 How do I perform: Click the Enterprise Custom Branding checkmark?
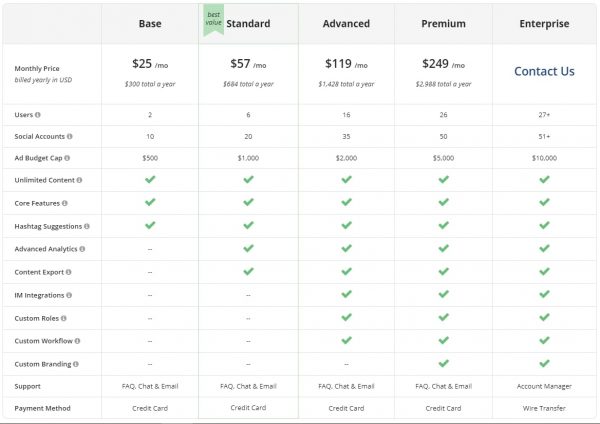coord(544,363)
